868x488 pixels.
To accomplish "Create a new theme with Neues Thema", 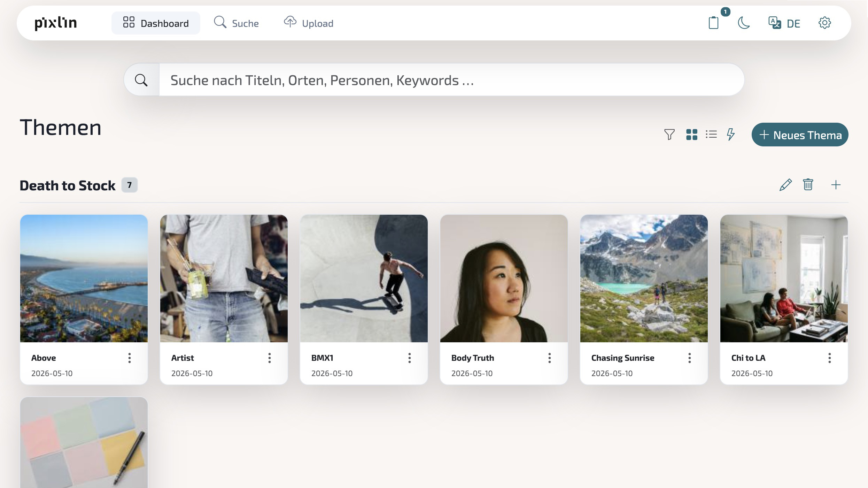I will coord(800,135).
